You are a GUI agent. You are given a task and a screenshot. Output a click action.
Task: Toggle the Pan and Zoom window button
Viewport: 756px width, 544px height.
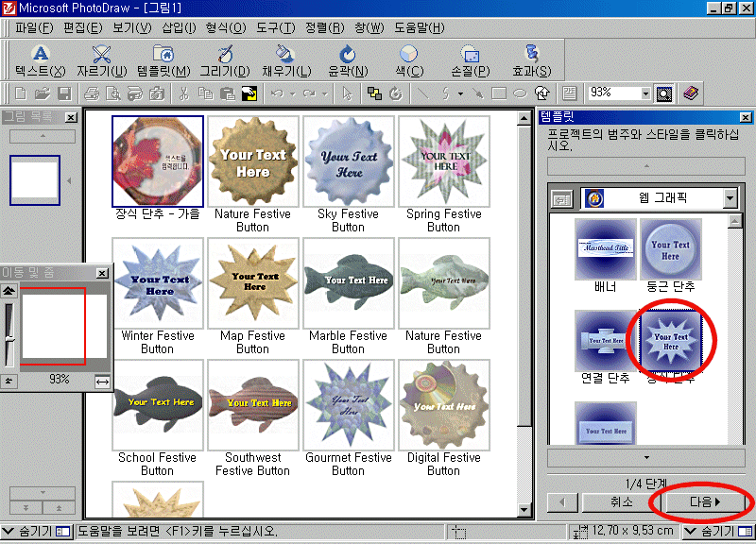(x=664, y=93)
